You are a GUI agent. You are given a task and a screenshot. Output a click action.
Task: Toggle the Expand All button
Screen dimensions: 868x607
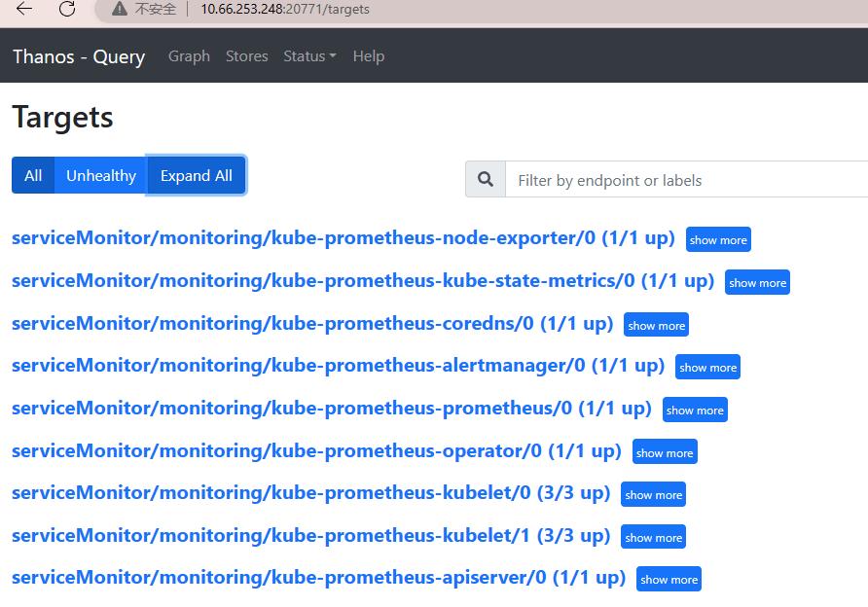click(x=196, y=175)
